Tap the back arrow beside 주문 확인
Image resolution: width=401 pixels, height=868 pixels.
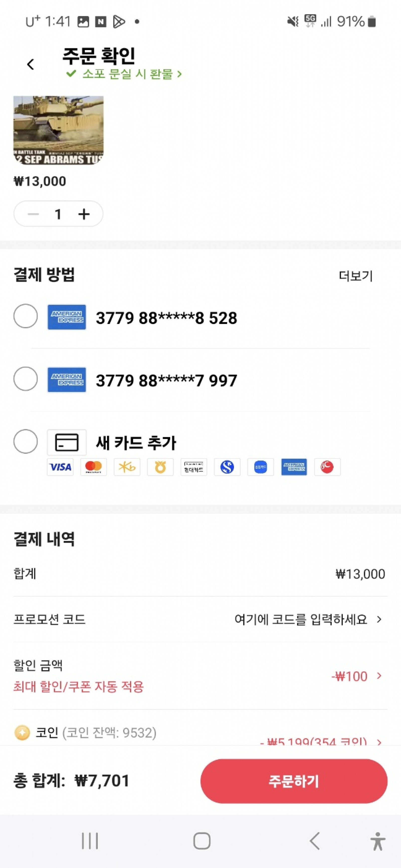(x=31, y=64)
